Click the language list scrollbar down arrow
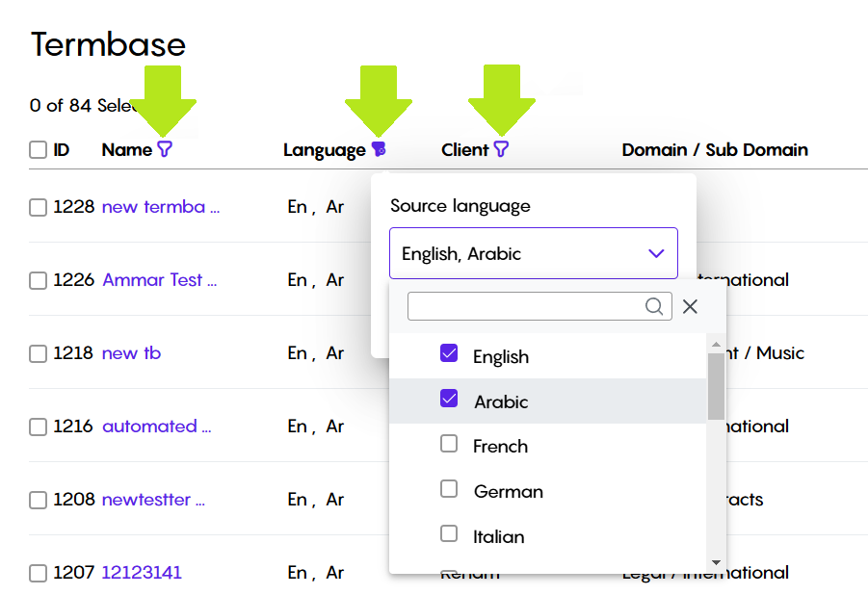The height and width of the screenshot is (595, 868). coord(716,562)
